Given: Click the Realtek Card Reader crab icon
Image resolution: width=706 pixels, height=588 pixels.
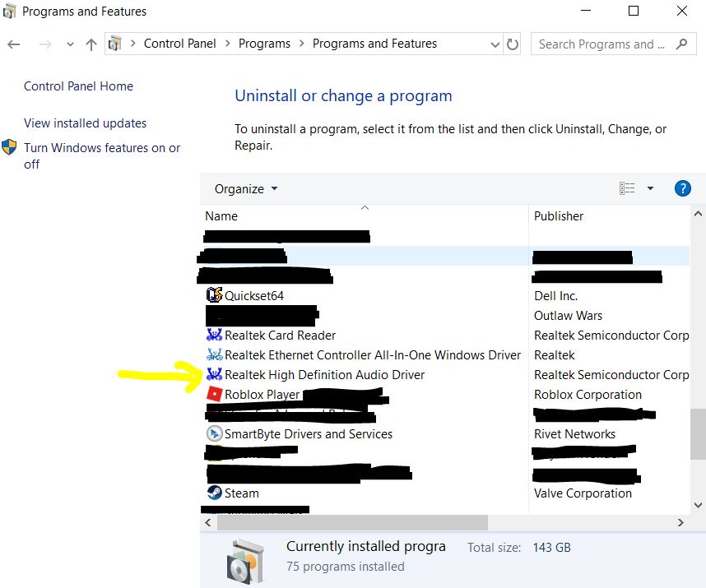Looking at the screenshot, I should pos(214,335).
